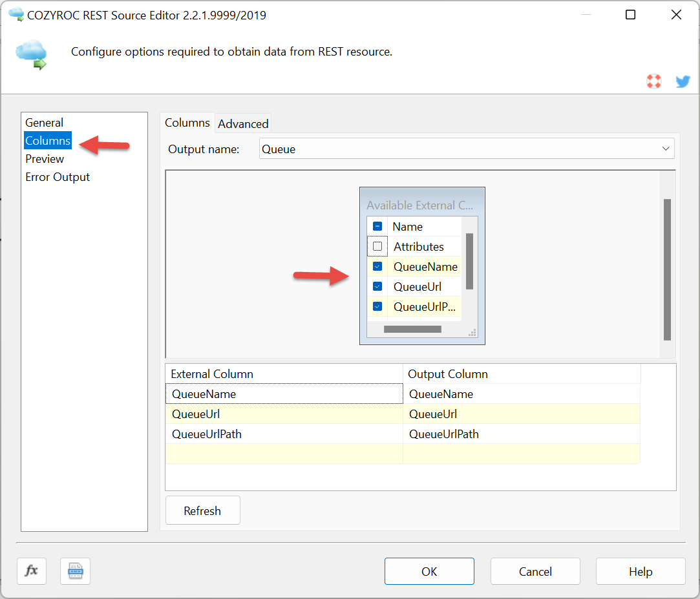Uncheck the QueueUrlP... checkbox
The height and width of the screenshot is (599, 700).
377,307
